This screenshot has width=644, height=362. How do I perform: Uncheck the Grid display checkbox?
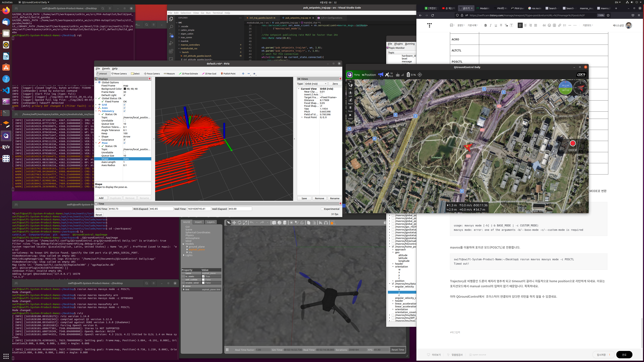pos(124,105)
